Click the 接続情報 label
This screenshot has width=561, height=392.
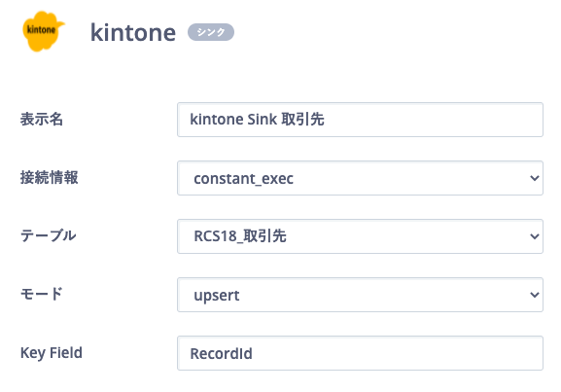(x=49, y=178)
